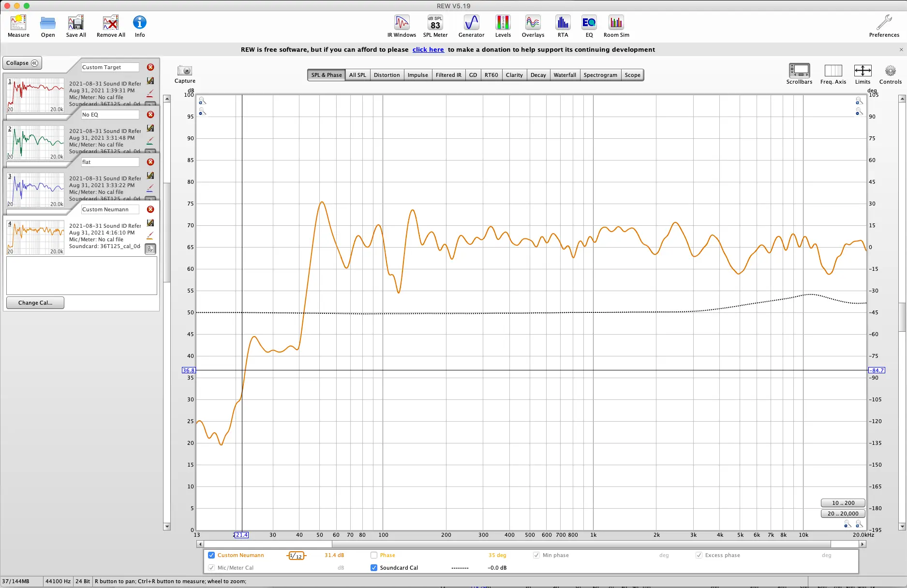
Task: Capture the graph image
Action: tap(185, 74)
